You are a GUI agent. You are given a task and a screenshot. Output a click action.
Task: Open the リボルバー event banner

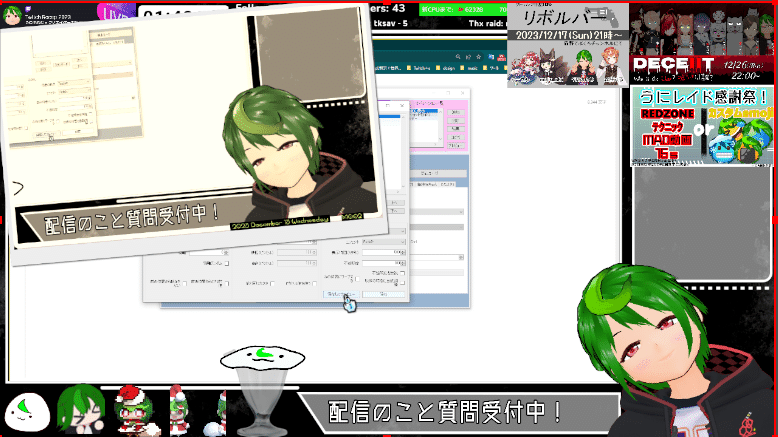(568, 45)
